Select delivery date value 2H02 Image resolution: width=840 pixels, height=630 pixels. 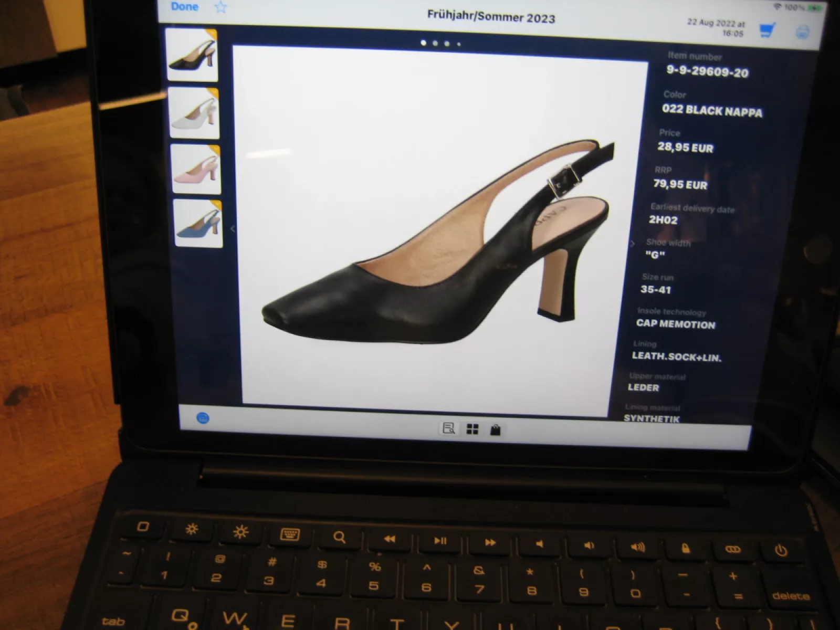coord(663,220)
